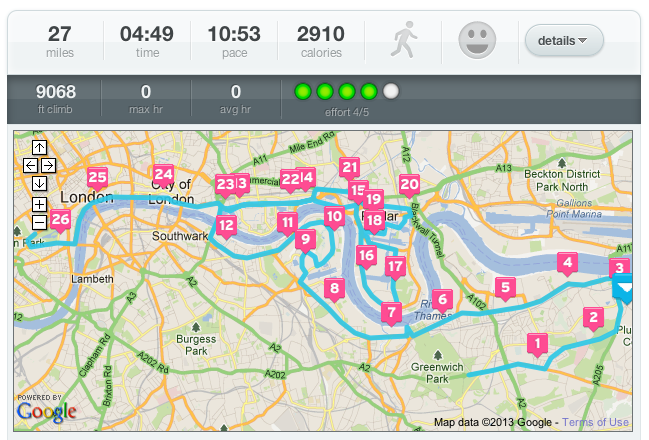Select mile marker 12 on the map

pos(227,225)
